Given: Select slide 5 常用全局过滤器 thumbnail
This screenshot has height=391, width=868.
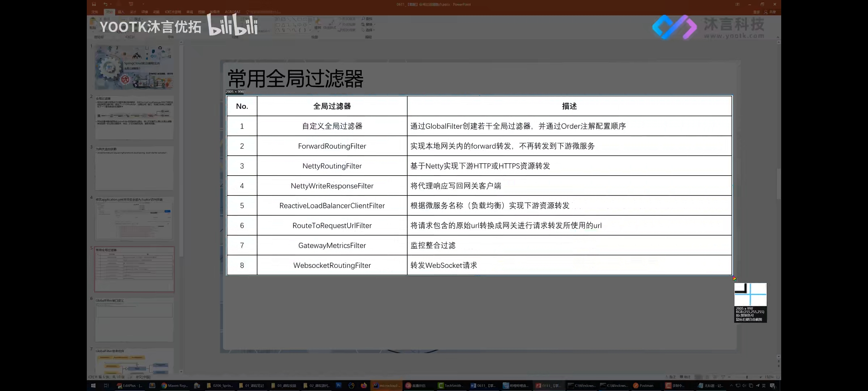Looking at the screenshot, I should point(134,269).
